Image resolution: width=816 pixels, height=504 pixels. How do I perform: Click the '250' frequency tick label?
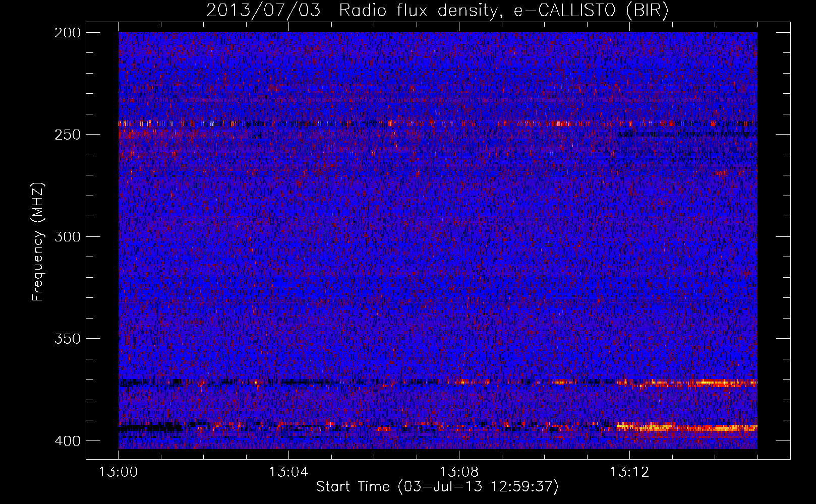(x=67, y=135)
